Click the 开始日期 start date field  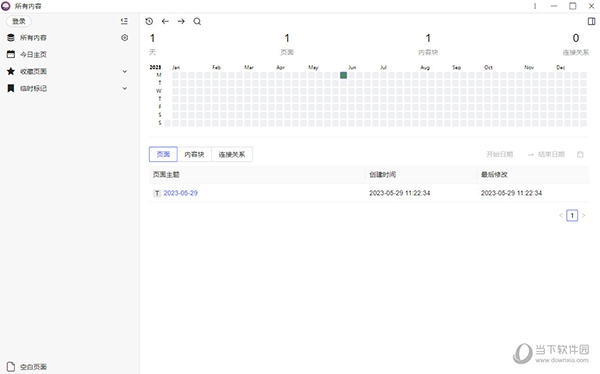(x=499, y=154)
